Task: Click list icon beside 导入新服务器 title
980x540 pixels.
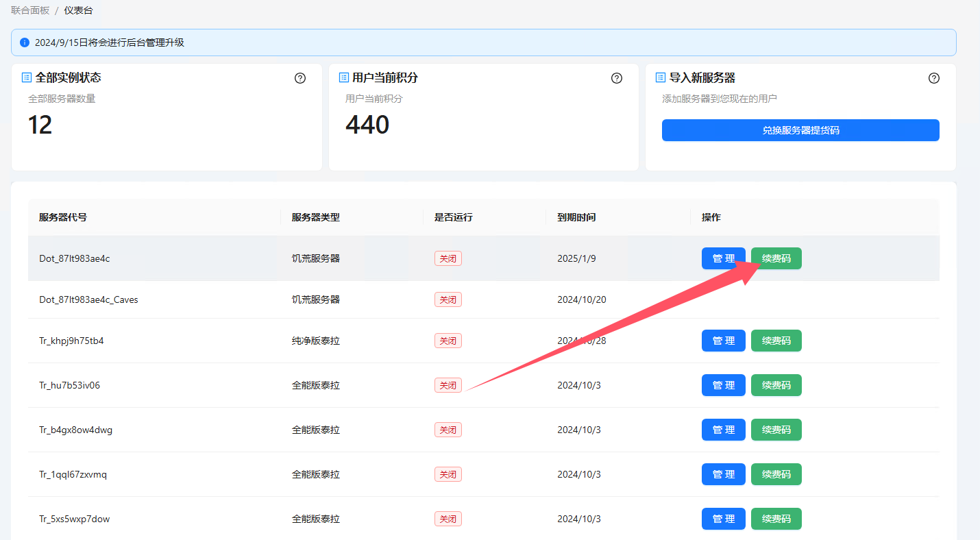Action: (661, 77)
